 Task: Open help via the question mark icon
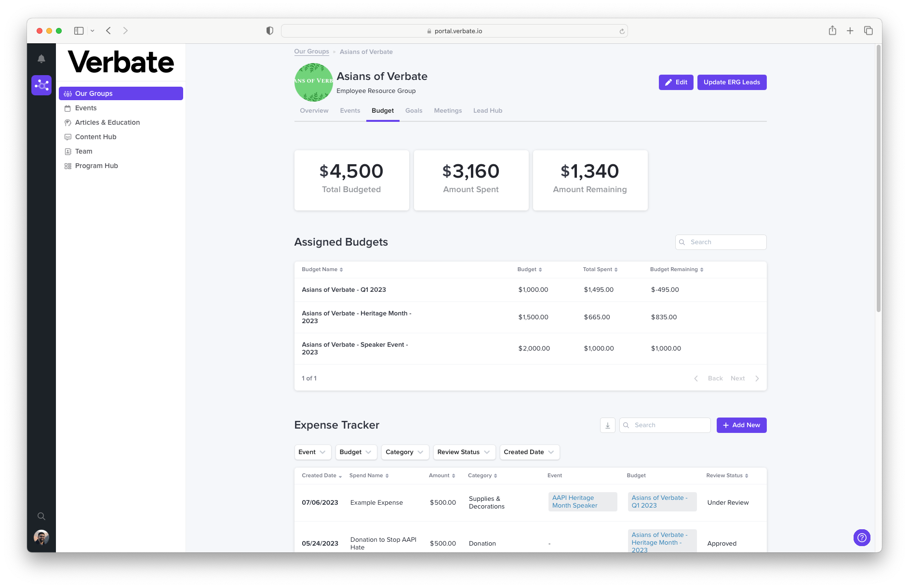[862, 537]
